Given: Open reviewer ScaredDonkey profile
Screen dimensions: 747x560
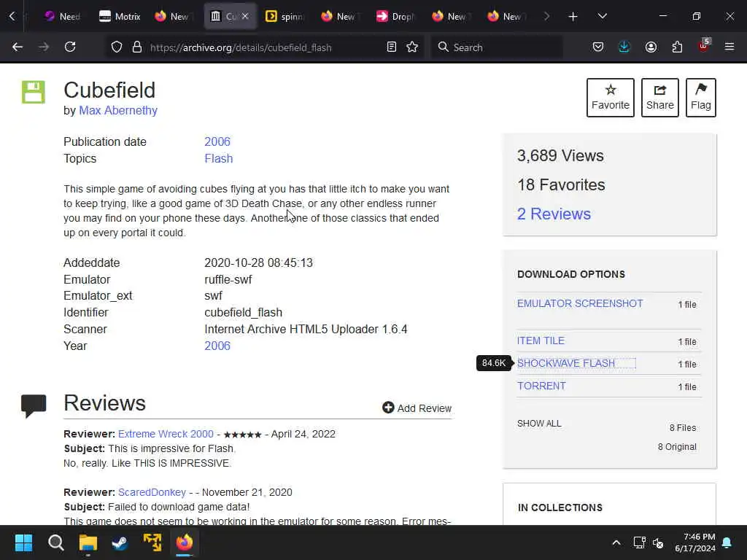Looking at the screenshot, I should [152, 492].
